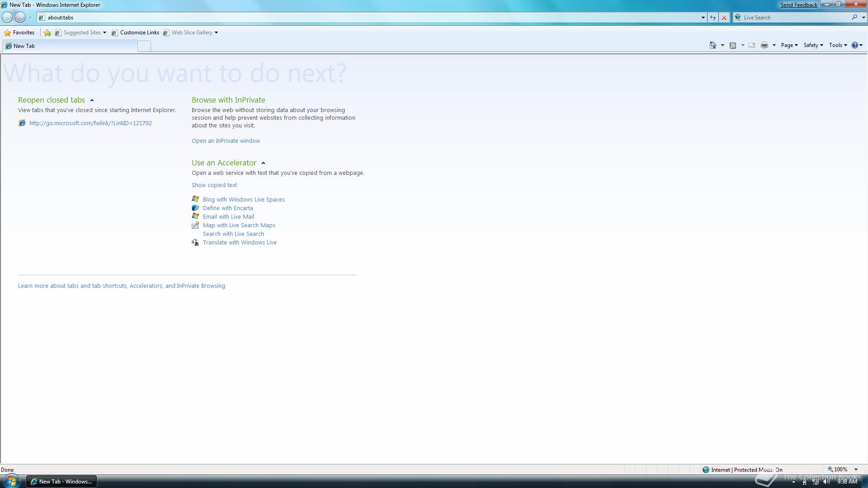Viewport: 868px width, 488px height.
Task: Click the zoom magnifier in status bar
Action: [x=830, y=469]
